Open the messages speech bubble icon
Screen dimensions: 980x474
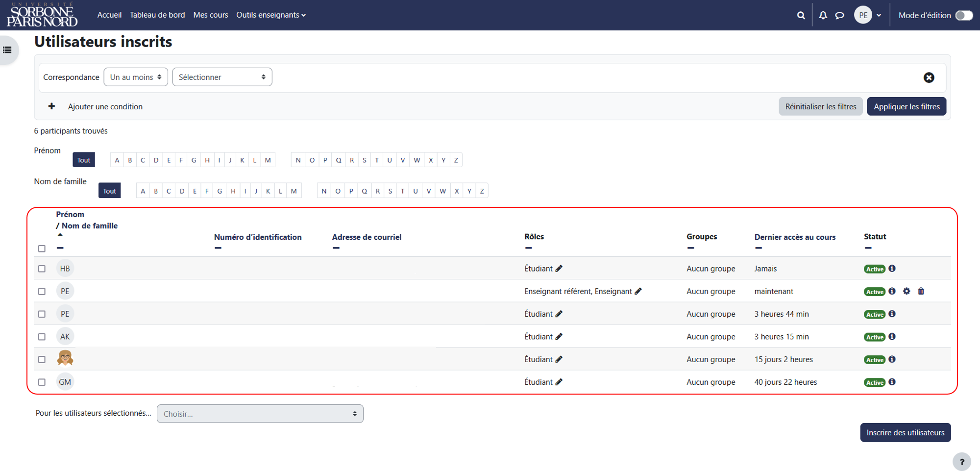pyautogui.click(x=839, y=15)
